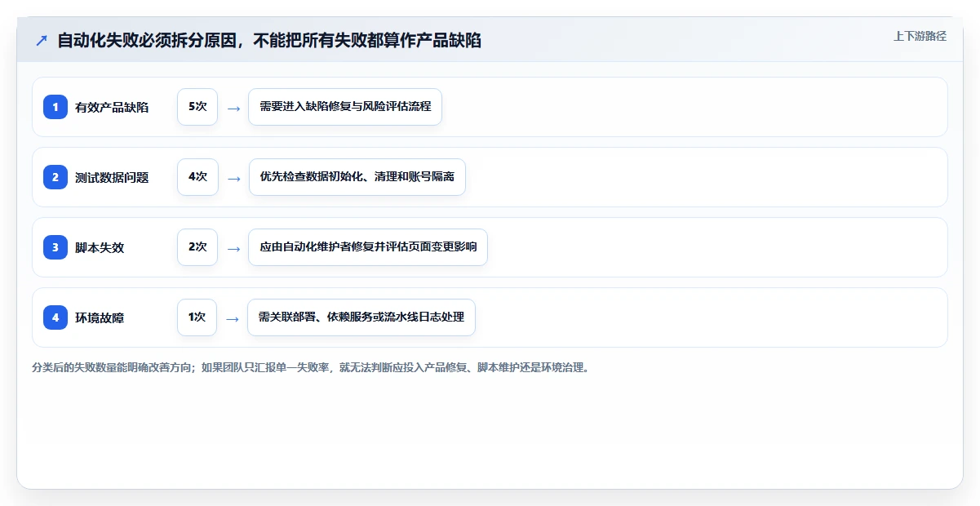The image size is (980, 506).
Task: Click 应由自动化维护者修复并评估页面变更影响 box
Action: tap(368, 247)
